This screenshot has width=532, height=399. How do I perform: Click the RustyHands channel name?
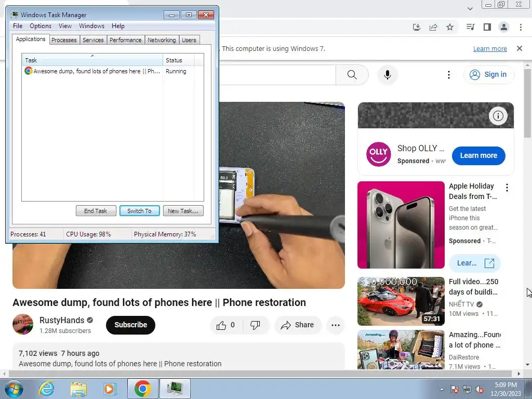[x=62, y=320]
